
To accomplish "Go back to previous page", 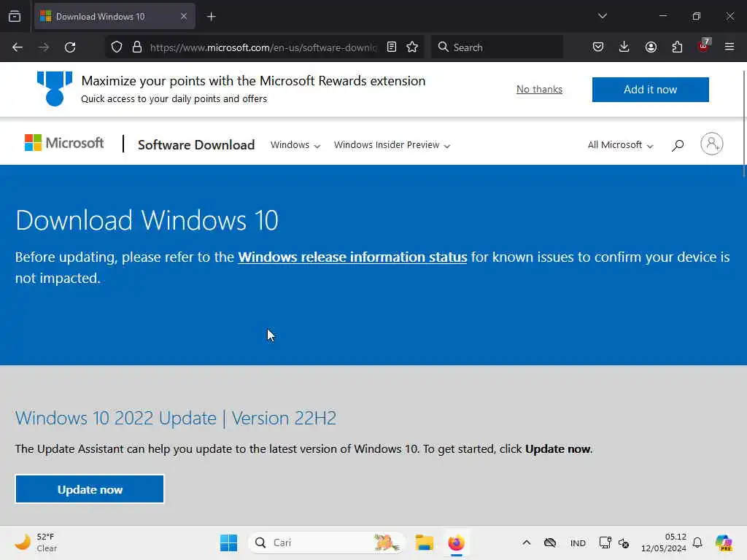I will 18,47.
